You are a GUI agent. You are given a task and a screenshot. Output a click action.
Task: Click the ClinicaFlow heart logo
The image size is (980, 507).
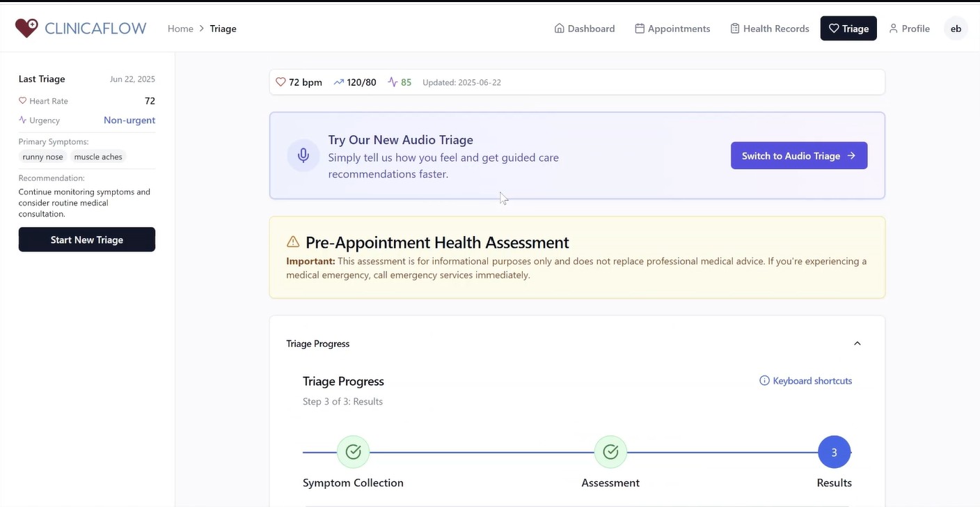(26, 28)
